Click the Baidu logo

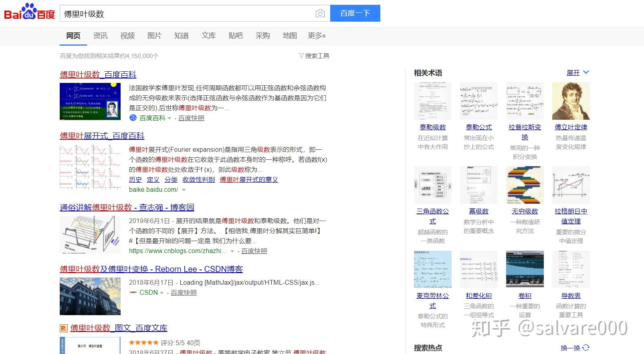30,12
